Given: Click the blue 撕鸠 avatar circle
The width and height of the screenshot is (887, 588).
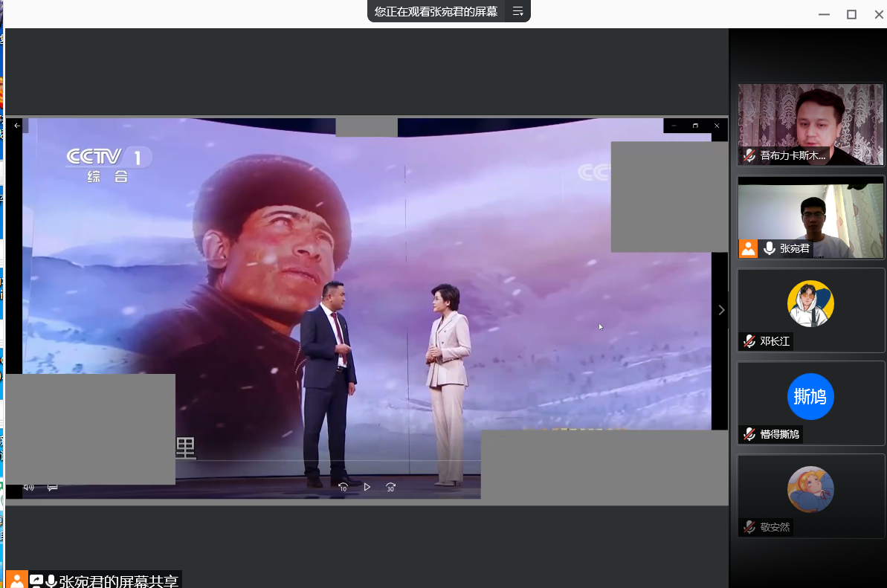Looking at the screenshot, I should [810, 396].
